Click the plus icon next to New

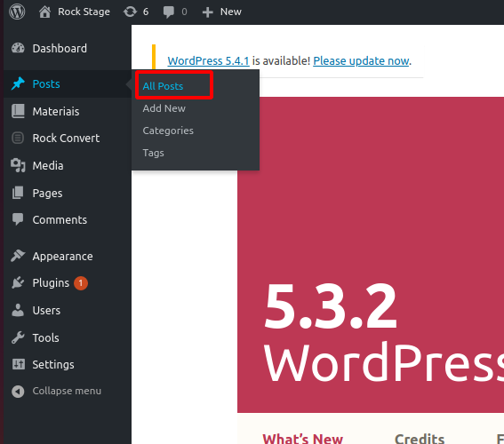click(x=208, y=12)
